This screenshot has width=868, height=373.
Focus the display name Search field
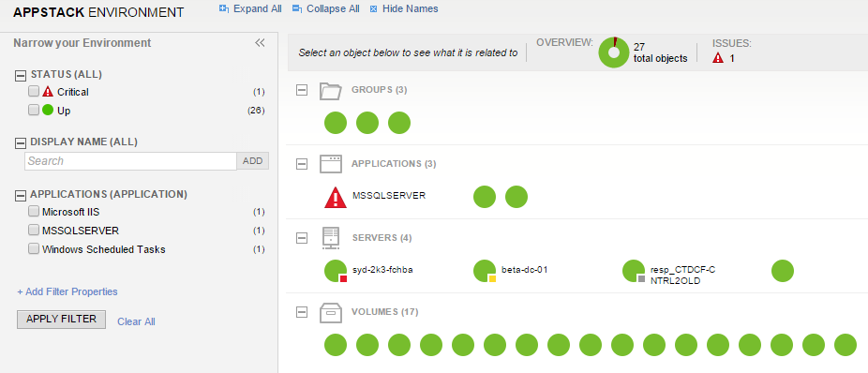point(130,161)
